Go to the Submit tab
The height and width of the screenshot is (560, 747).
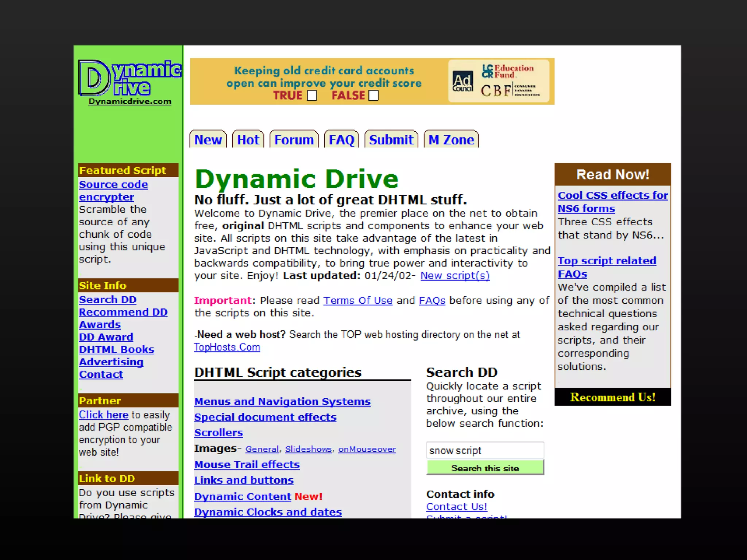coord(391,140)
